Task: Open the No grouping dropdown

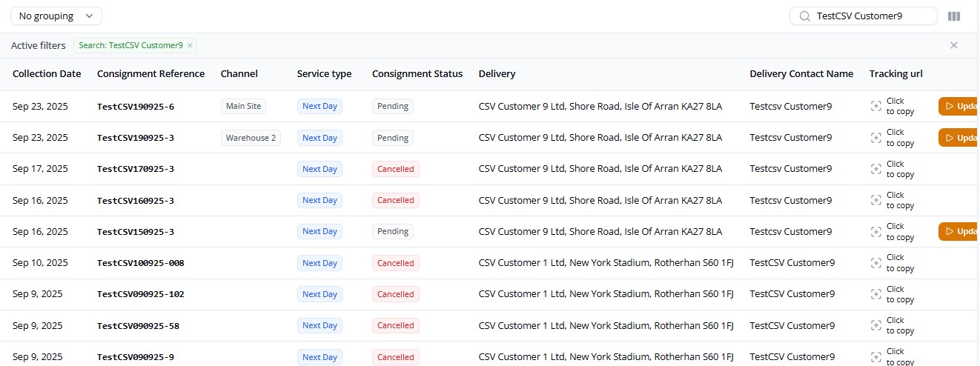Action: click(56, 16)
